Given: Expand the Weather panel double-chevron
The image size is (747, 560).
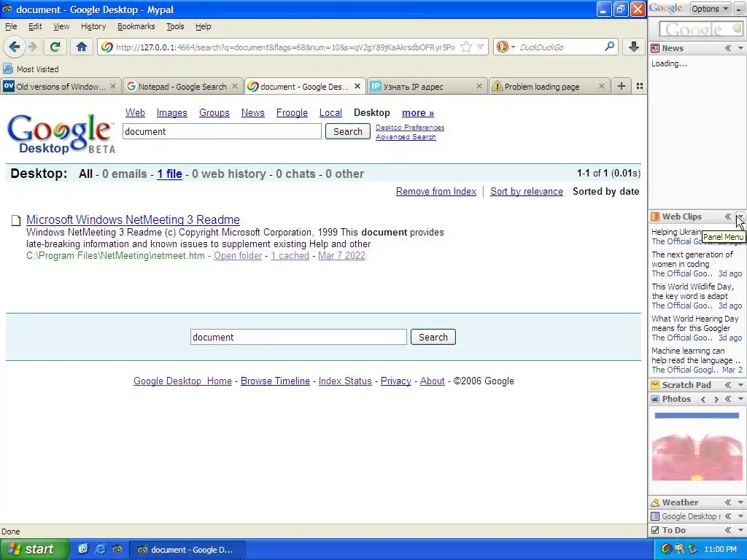Looking at the screenshot, I should pyautogui.click(x=728, y=502).
